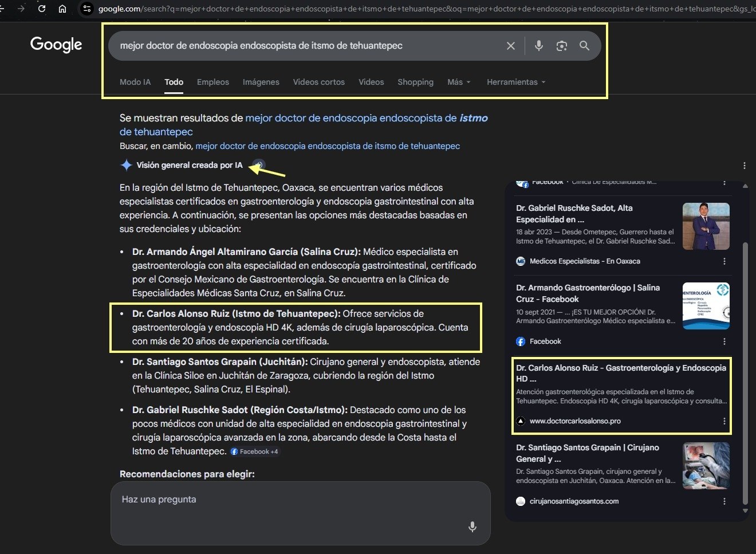
Task: Click Medicos Especialistas - En Oaxaca source name
Action: [x=585, y=261]
